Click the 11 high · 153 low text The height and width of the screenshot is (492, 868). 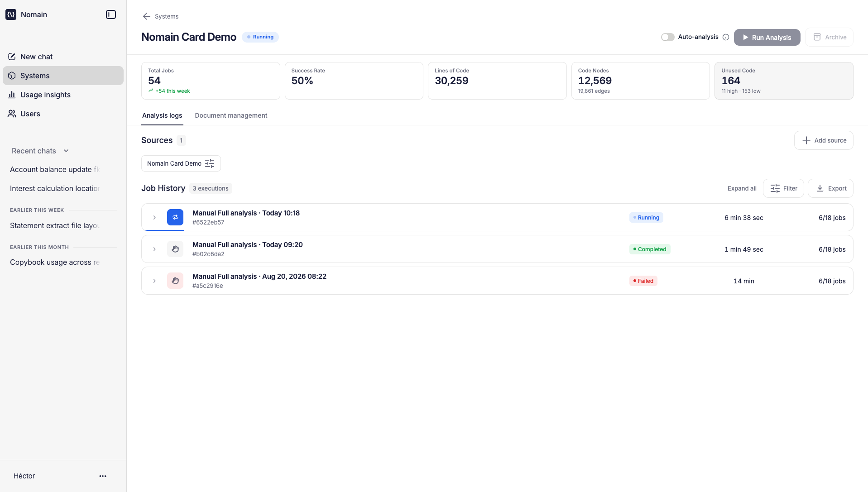pyautogui.click(x=741, y=91)
